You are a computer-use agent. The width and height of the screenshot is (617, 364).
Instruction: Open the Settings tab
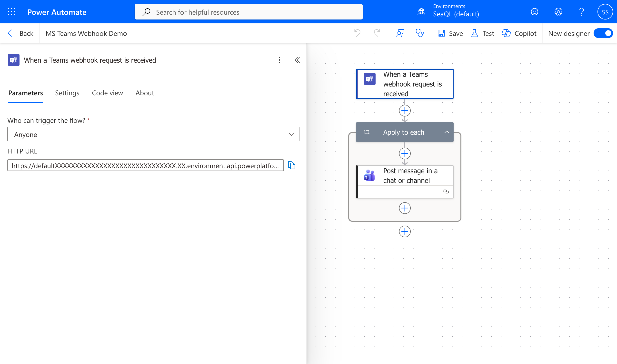(x=67, y=93)
